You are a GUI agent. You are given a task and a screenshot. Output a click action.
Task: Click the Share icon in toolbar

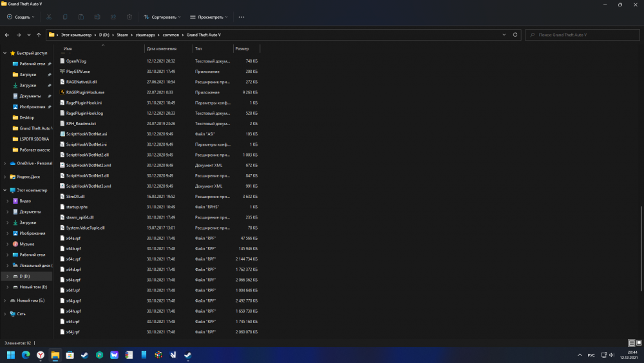click(x=113, y=17)
